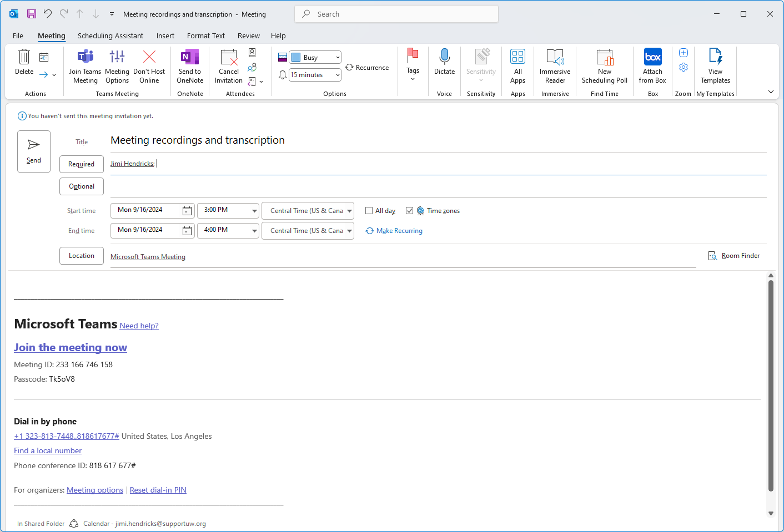
Task: Click the reminder bell icon
Action: click(283, 75)
